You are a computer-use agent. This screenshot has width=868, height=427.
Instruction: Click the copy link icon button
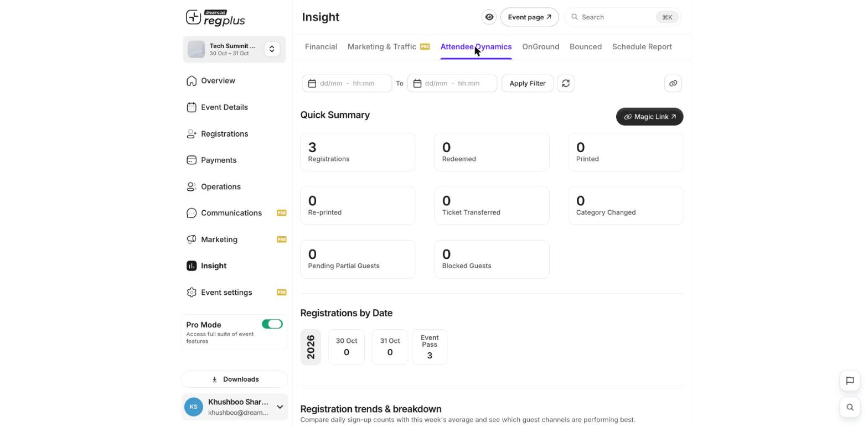(x=673, y=84)
